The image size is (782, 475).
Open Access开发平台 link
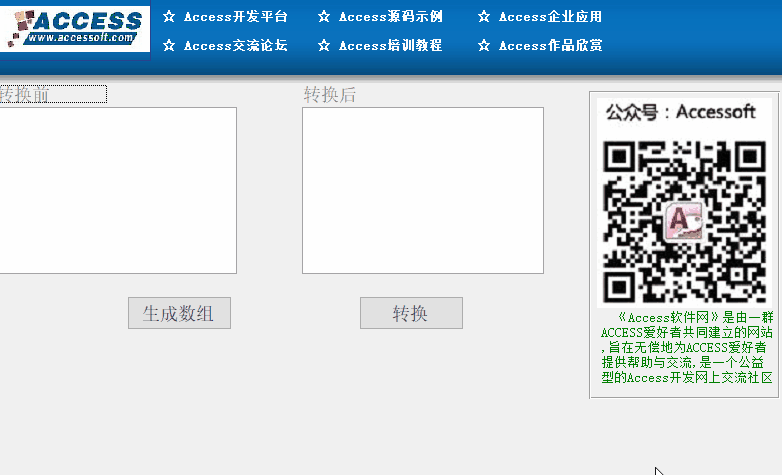tap(235, 16)
